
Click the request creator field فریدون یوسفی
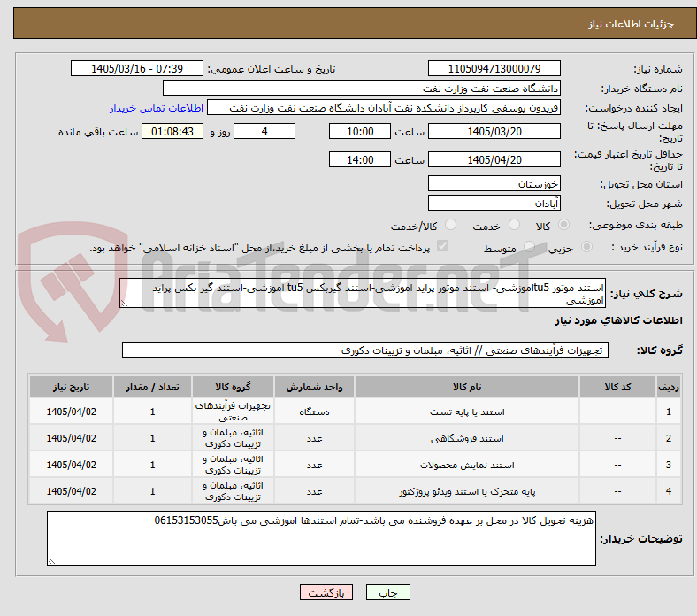pyautogui.click(x=384, y=108)
